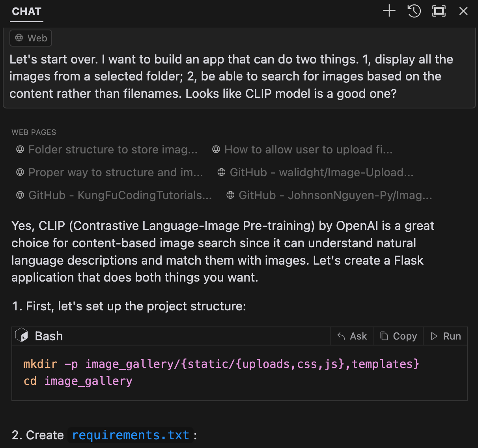This screenshot has width=478, height=448.
Task: Click the Bash code block title label
Action: click(49, 336)
